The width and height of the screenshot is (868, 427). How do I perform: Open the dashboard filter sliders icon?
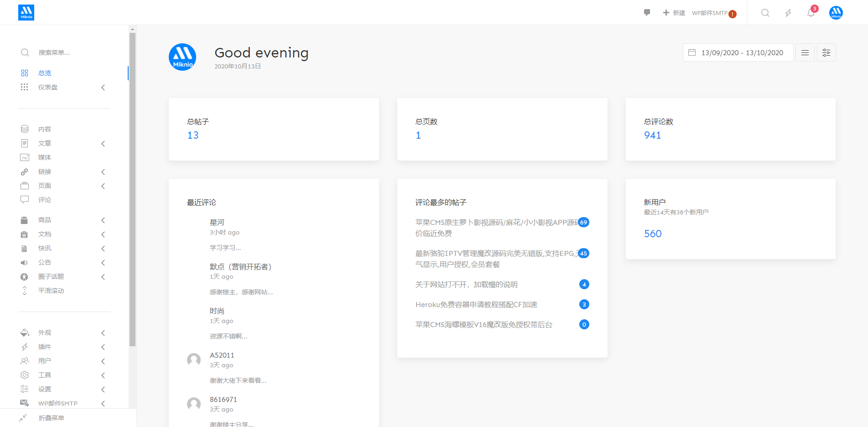(x=826, y=52)
